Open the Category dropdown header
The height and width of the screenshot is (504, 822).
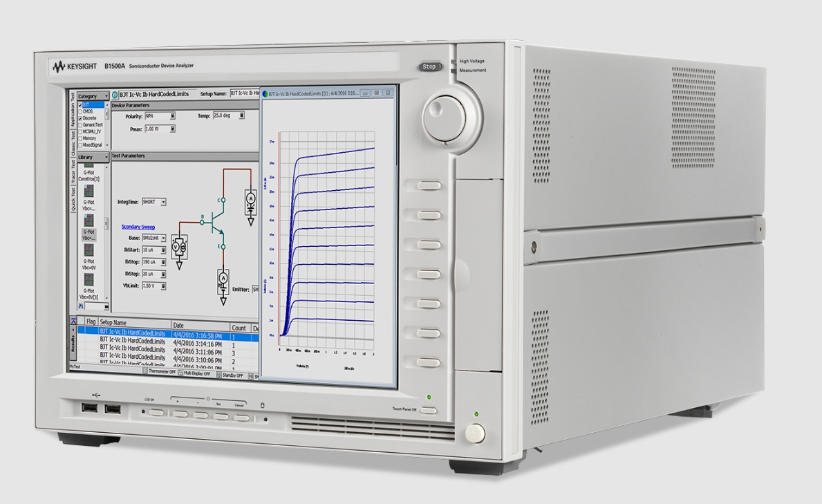click(92, 96)
